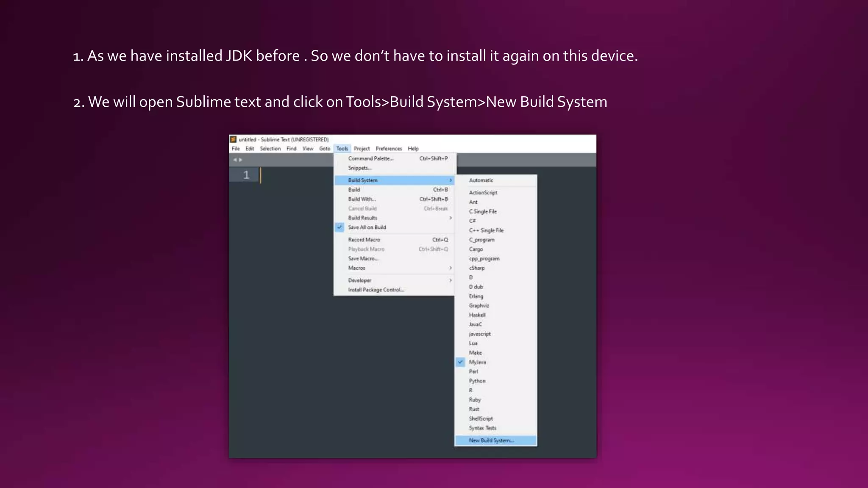Click line number 1 in gutter

pyautogui.click(x=246, y=175)
